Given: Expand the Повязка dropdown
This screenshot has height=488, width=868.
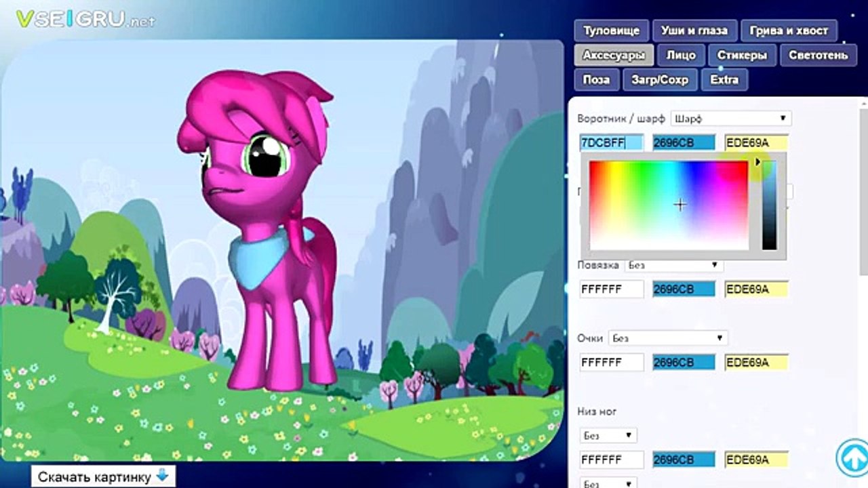Looking at the screenshot, I should point(674,265).
